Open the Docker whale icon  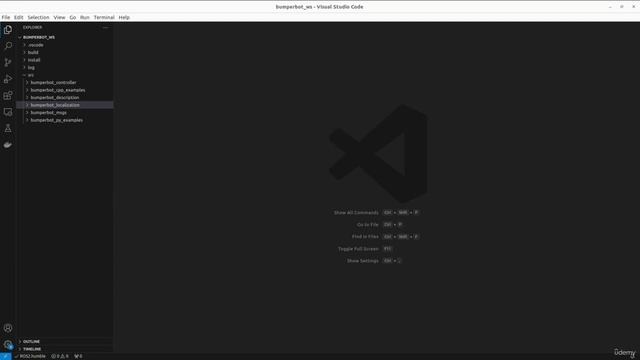[8, 145]
